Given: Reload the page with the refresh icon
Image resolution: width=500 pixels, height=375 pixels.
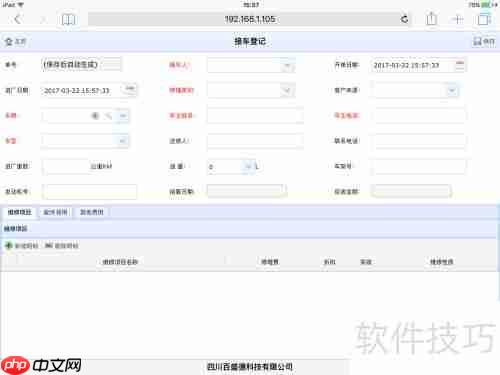Looking at the screenshot, I should click(404, 19).
